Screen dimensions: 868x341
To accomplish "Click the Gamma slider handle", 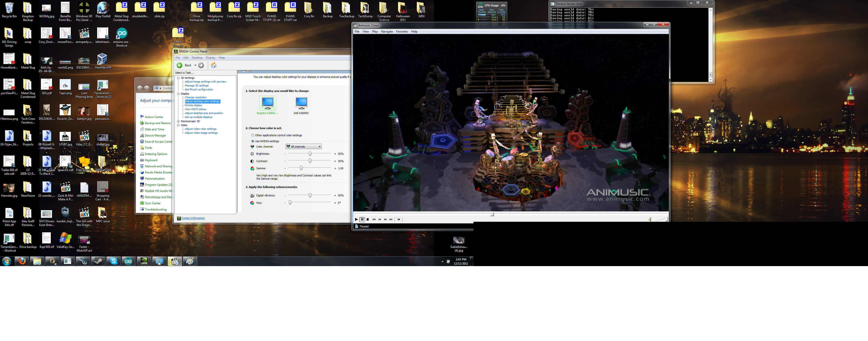I will click(x=301, y=168).
